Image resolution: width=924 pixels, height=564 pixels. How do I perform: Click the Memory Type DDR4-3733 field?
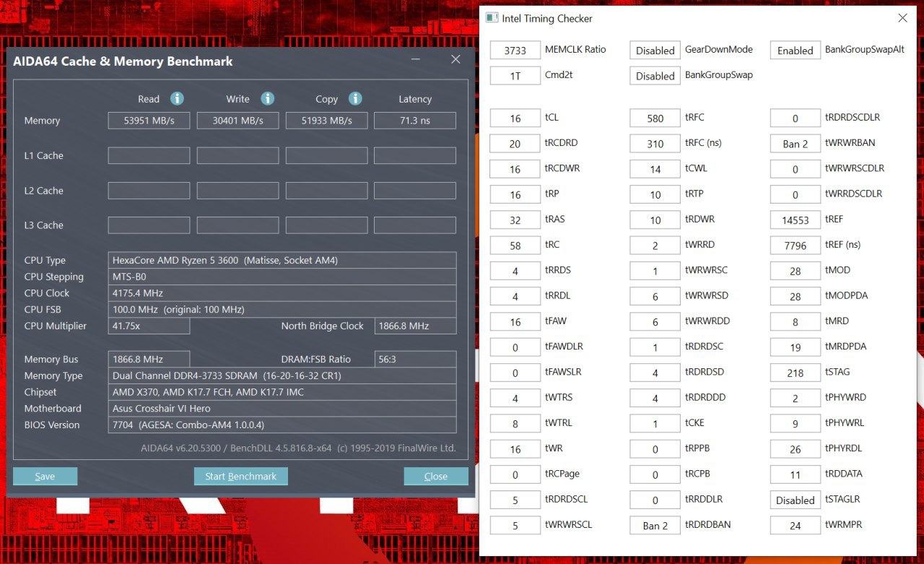(282, 376)
